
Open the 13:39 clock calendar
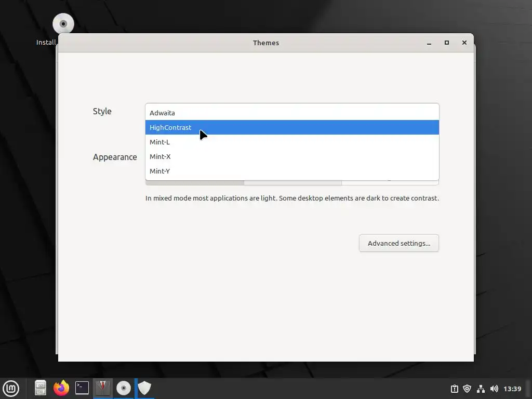(512, 389)
